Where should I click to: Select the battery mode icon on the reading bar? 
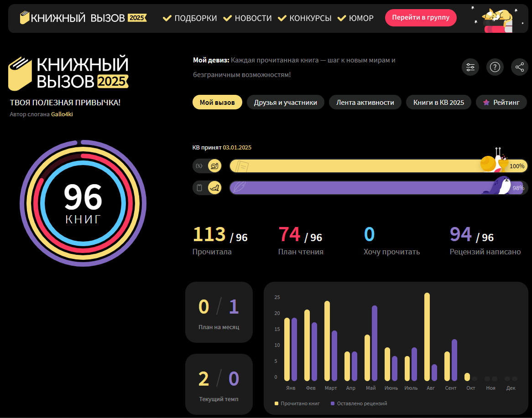point(199,166)
